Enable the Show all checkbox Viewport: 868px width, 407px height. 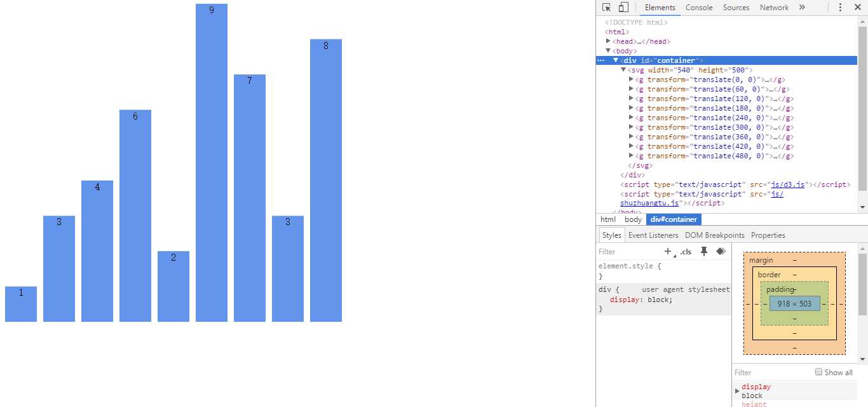(x=819, y=372)
